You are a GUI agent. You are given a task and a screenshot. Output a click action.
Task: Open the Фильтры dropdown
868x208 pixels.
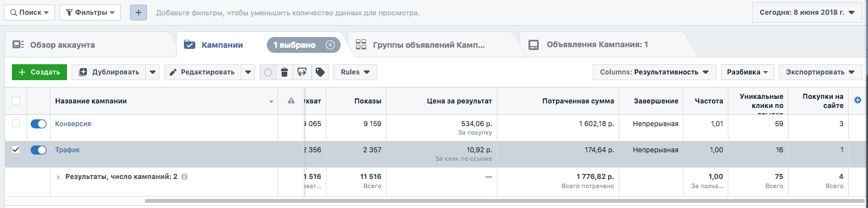[90, 12]
